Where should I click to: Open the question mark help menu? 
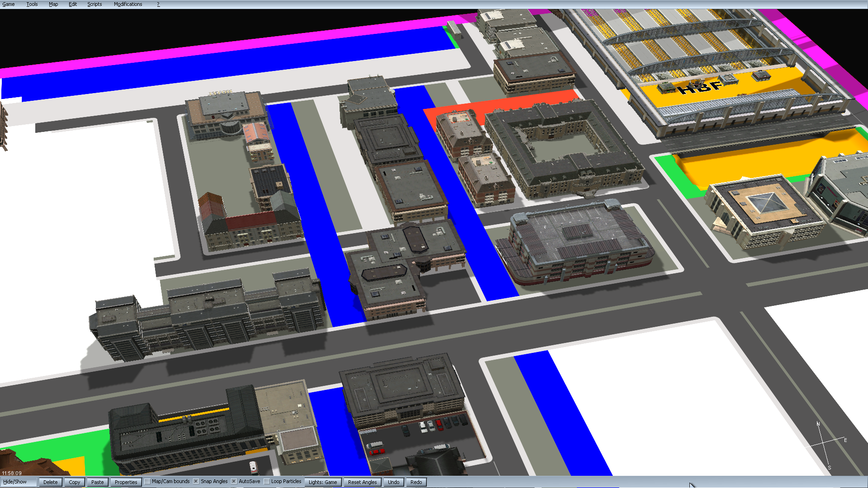coord(158,4)
